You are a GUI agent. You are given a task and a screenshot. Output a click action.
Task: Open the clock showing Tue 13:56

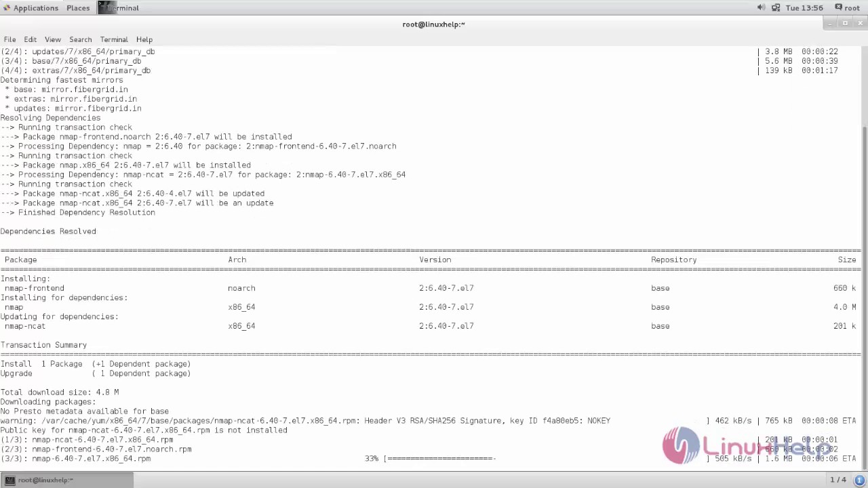pos(804,8)
